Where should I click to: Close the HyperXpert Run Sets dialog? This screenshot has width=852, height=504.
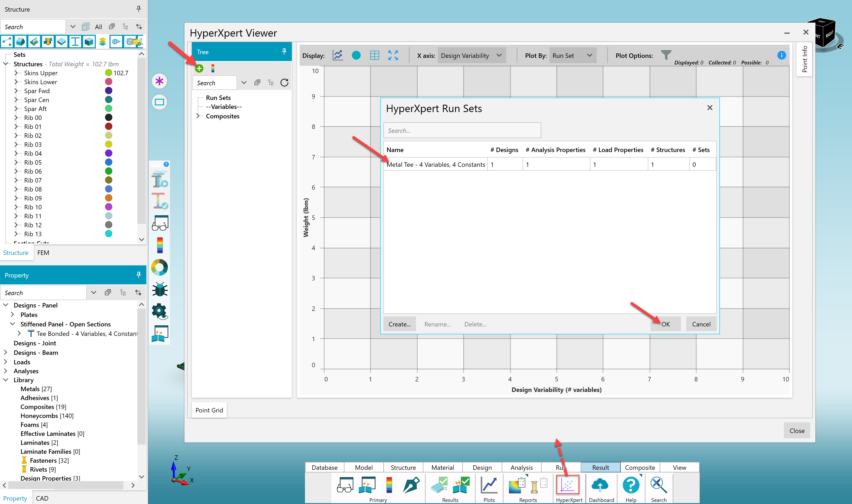coord(710,108)
